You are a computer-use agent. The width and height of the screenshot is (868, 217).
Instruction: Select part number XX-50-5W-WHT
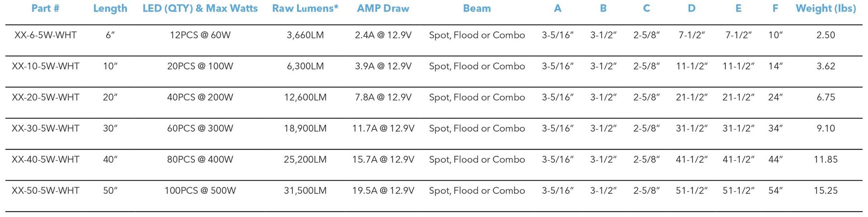tap(45, 191)
